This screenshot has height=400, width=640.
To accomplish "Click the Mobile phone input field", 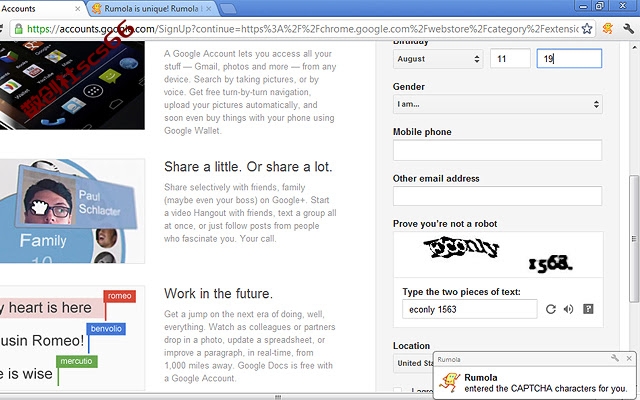I will (497, 150).
